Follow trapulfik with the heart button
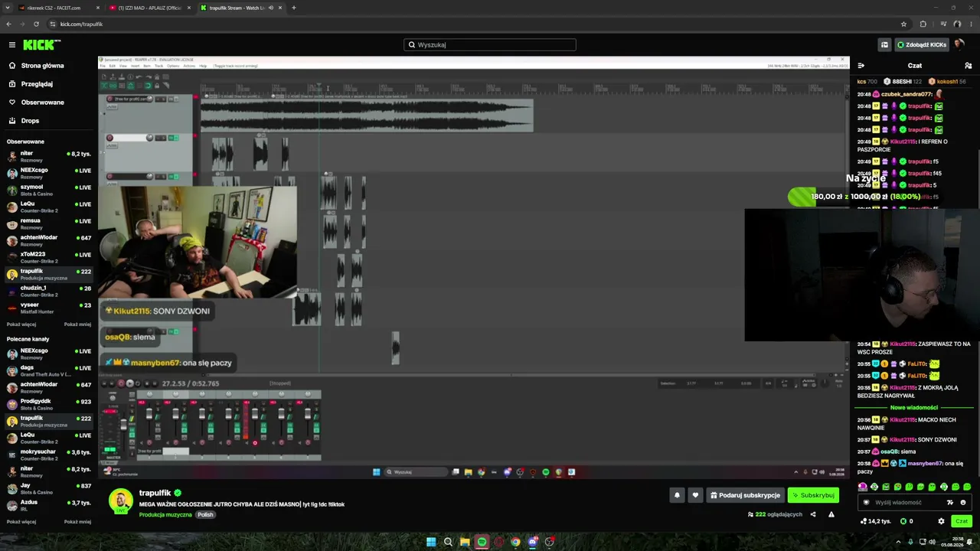 point(695,495)
